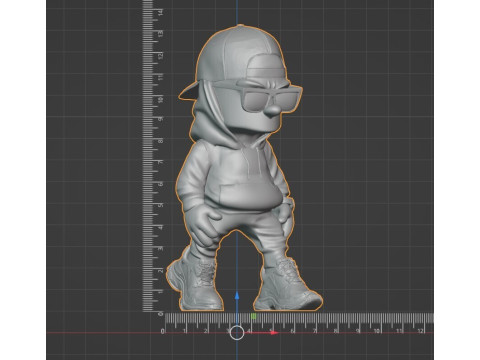Click the blue Z-axis gizmo arrow
480x360 pixels.
[237, 296]
